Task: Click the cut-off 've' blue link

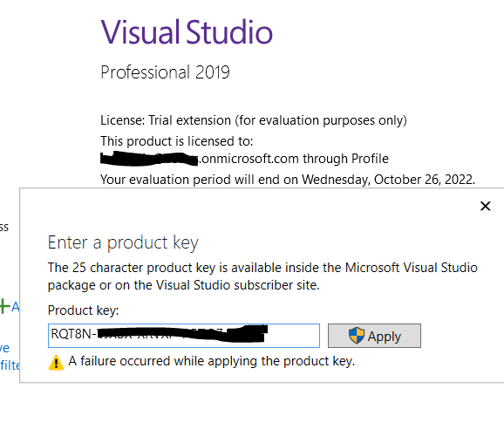Action: click(x=5, y=348)
